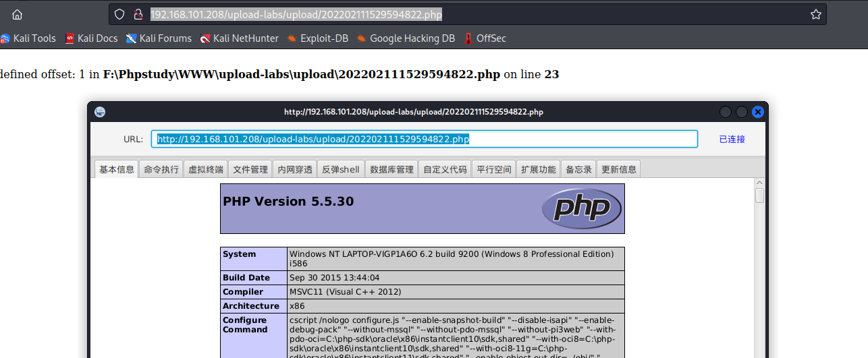Click the bold file path in the PHP notice
The width and height of the screenshot is (868, 358).
(x=302, y=74)
